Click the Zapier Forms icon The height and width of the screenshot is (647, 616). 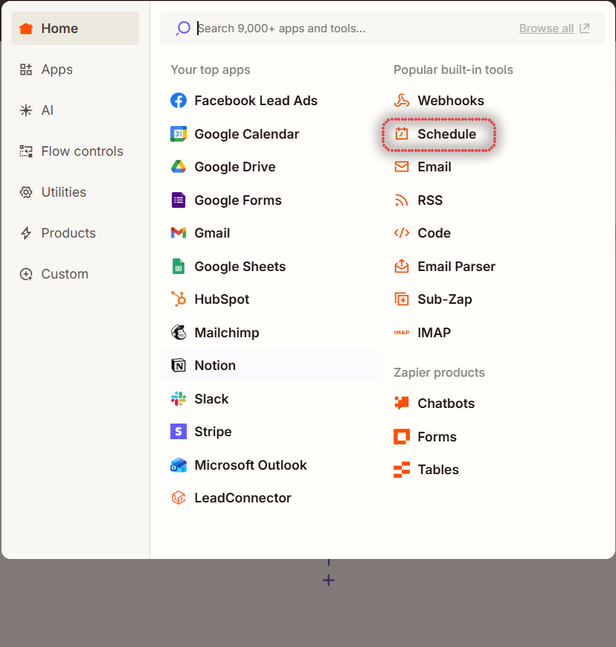pos(401,436)
